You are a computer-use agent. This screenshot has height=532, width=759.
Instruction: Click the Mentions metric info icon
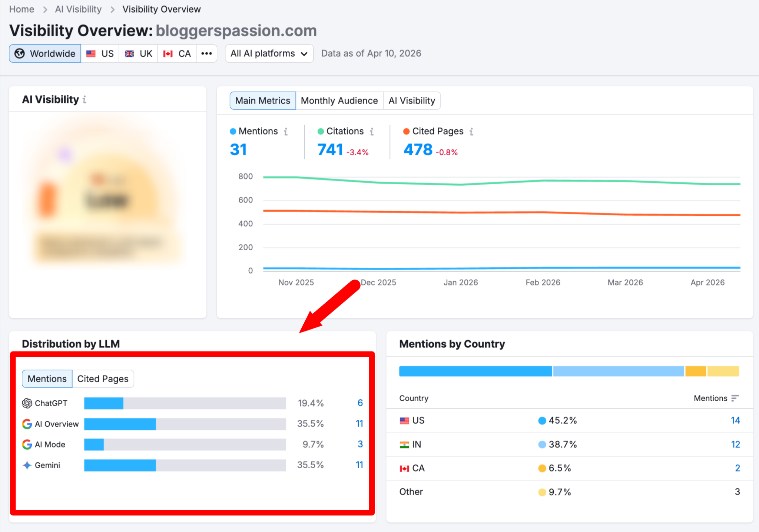click(286, 132)
